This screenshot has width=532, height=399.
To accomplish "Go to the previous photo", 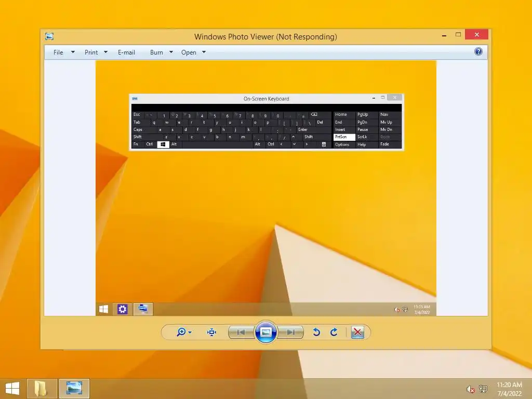I will click(241, 332).
